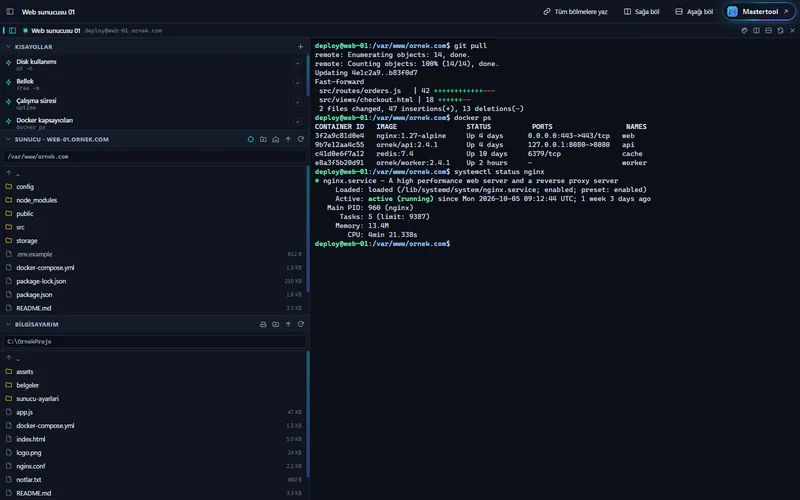Run the Disk kullanımı shortcut bolt icon
The width and height of the screenshot is (800, 500).
tap(9, 63)
